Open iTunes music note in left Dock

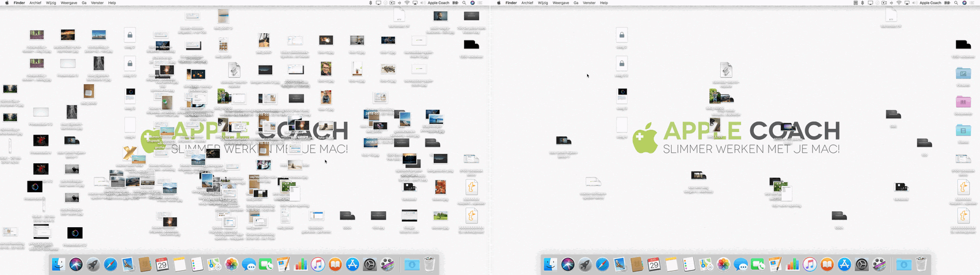(x=317, y=265)
